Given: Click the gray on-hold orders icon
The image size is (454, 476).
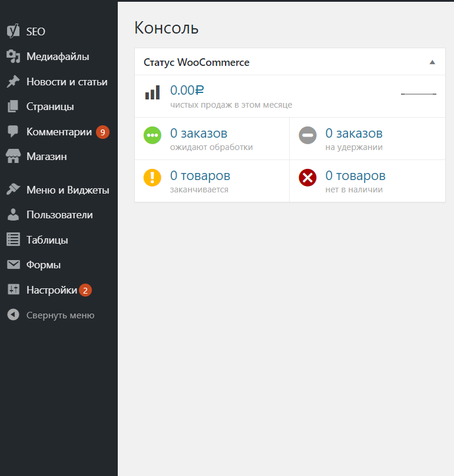Looking at the screenshot, I should click(307, 135).
